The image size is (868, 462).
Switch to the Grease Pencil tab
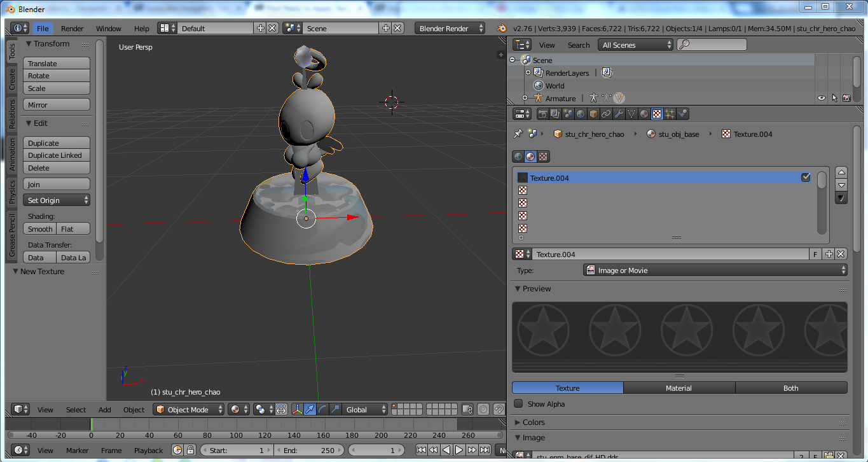(12, 235)
